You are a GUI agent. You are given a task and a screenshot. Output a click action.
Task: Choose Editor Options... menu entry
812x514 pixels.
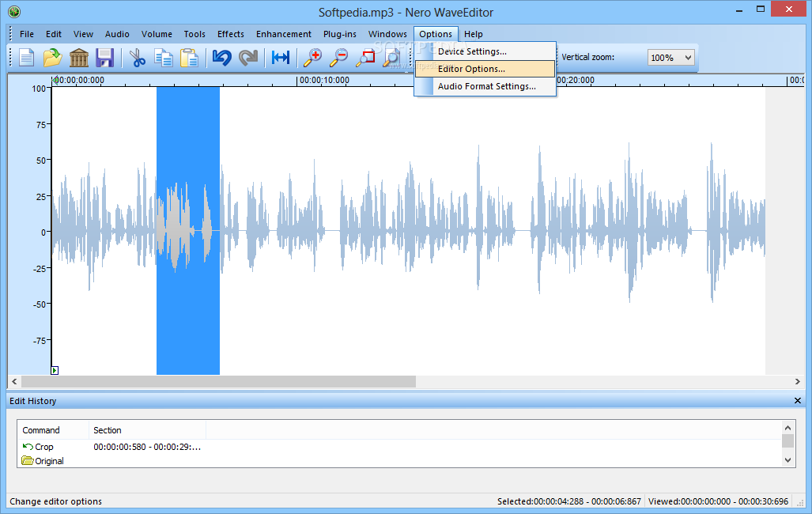485,69
